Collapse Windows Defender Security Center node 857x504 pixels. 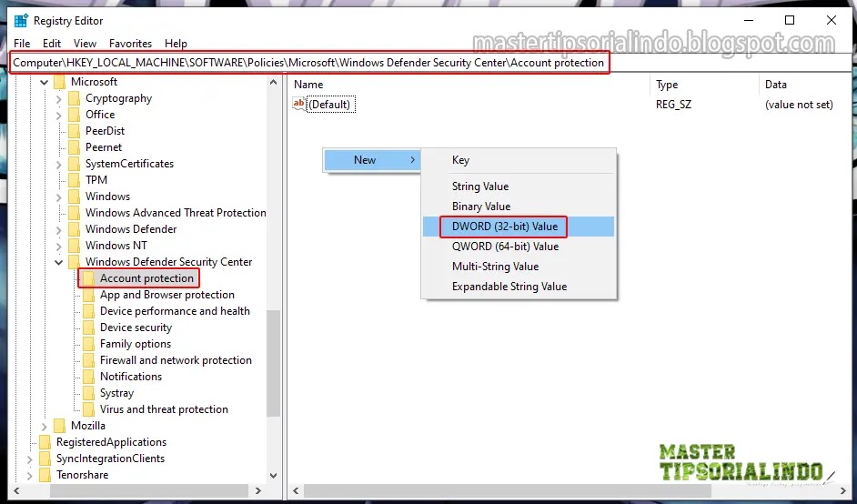click(59, 263)
